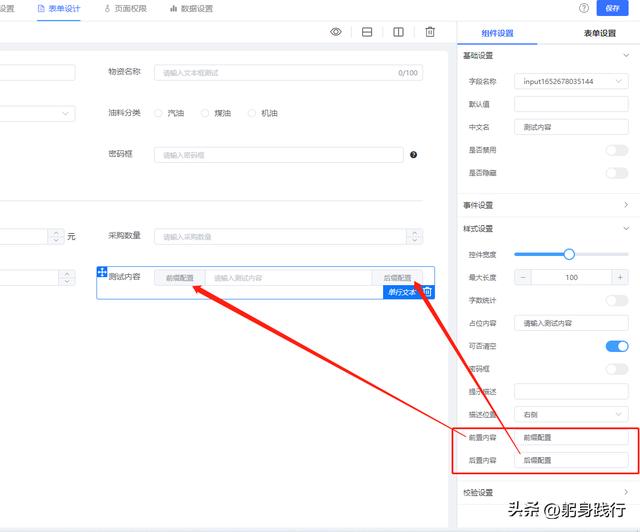Click the vertical split layout icon
This screenshot has width=640, height=532.
(x=398, y=32)
